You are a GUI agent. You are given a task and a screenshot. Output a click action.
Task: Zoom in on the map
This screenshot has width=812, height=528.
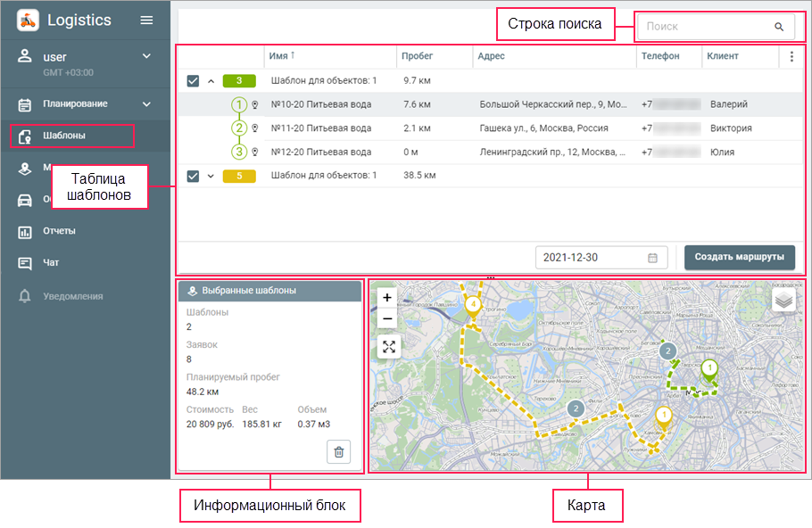pyautogui.click(x=387, y=298)
